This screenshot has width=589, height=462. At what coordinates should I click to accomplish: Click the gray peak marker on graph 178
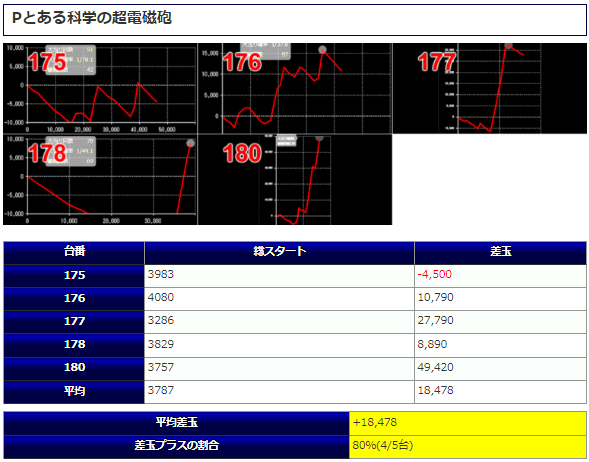tap(190, 143)
